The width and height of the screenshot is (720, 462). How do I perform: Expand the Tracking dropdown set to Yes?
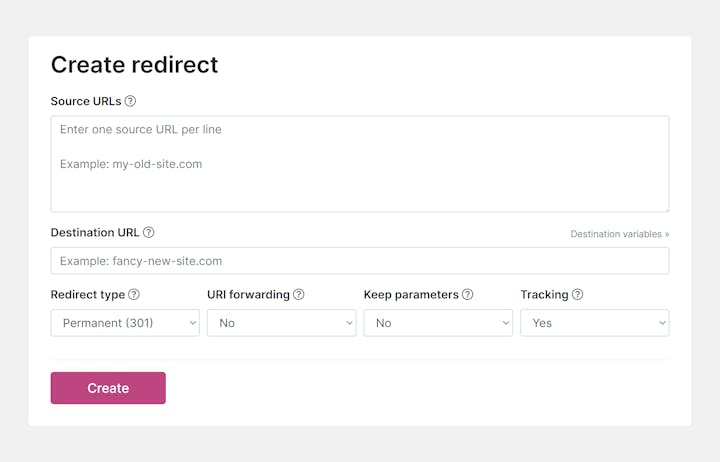coord(595,323)
